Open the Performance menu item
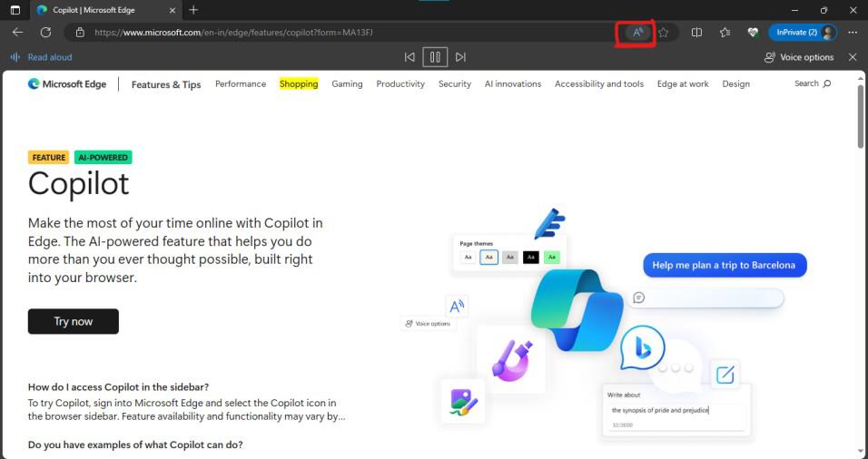Screen dimensions: 868x459 click(241, 84)
